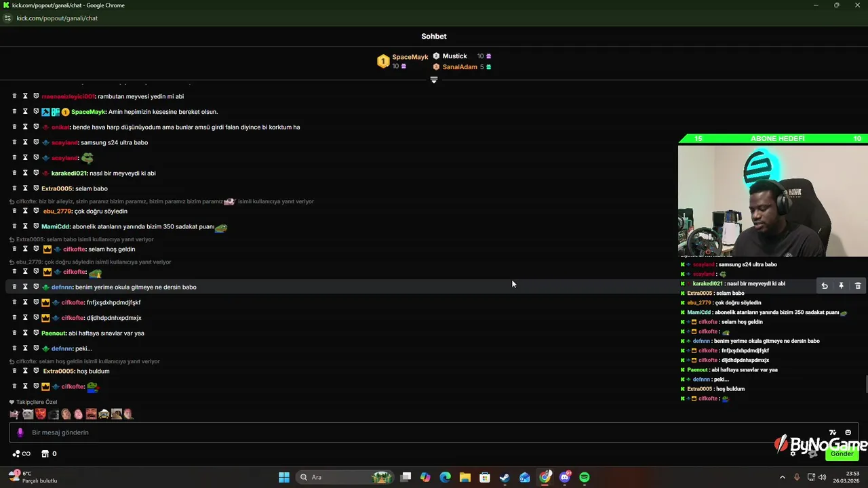868x488 pixels.
Task: Timeout MamiCdd with the hourglass icon
Action: pos(25,226)
